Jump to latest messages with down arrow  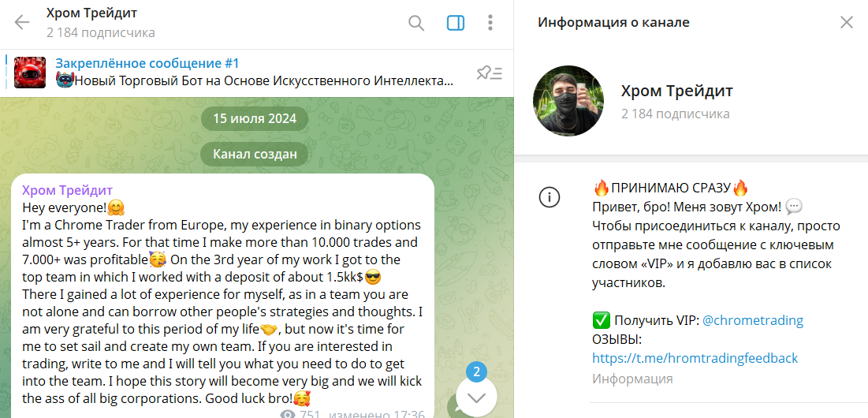(x=476, y=397)
